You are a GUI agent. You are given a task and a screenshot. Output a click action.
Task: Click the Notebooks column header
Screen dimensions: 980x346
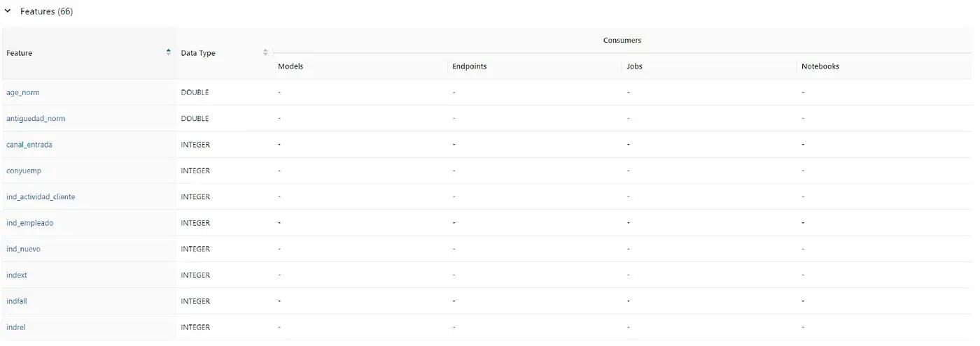click(x=820, y=66)
